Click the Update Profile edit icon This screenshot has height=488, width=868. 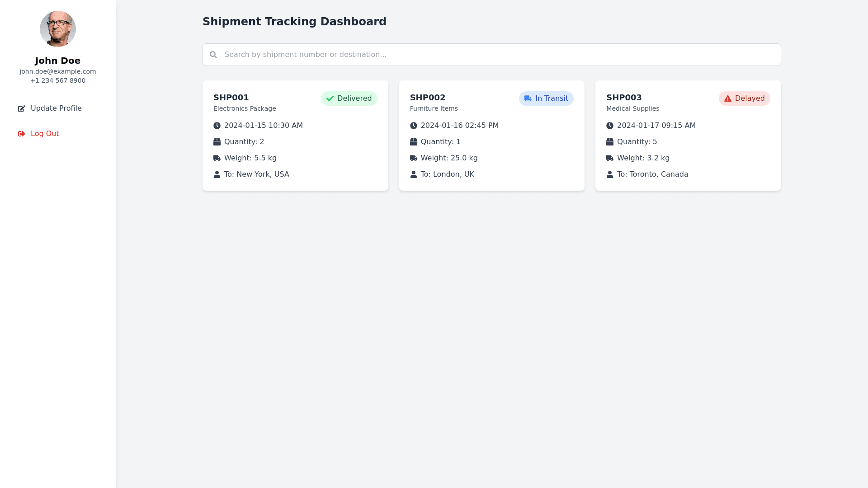(22, 108)
